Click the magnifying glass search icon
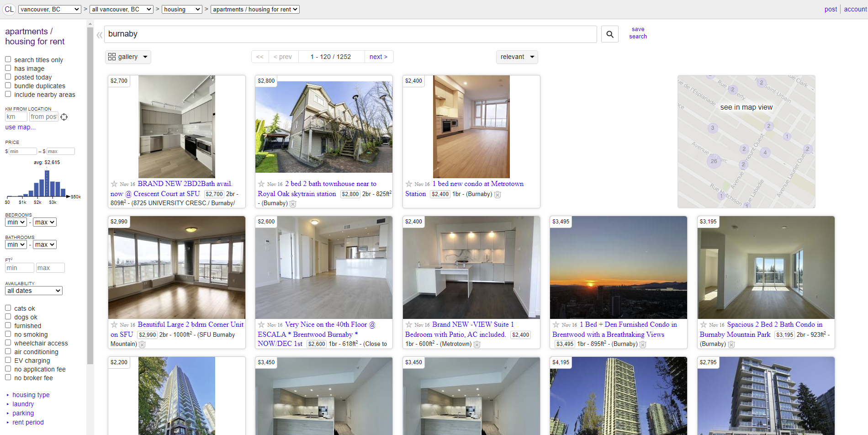Viewport: 868px width, 435px height. click(x=609, y=34)
